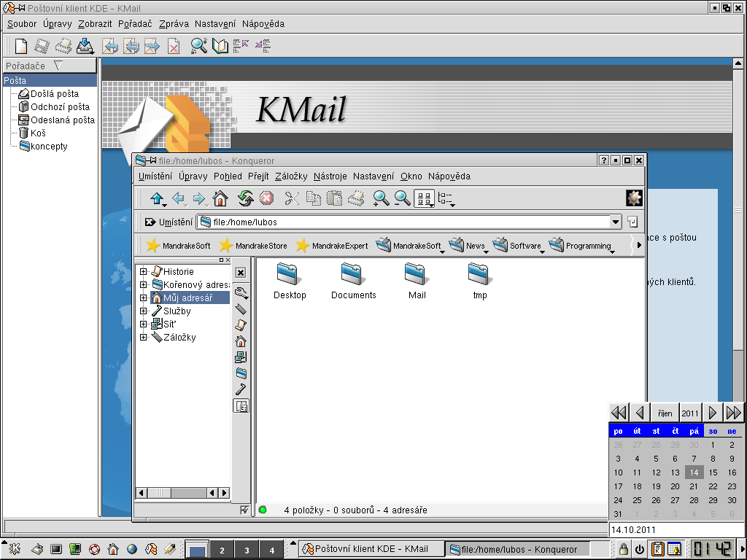Screen dimensions: 747x560
Task: Expand the Služby tree node
Action: click(x=143, y=311)
